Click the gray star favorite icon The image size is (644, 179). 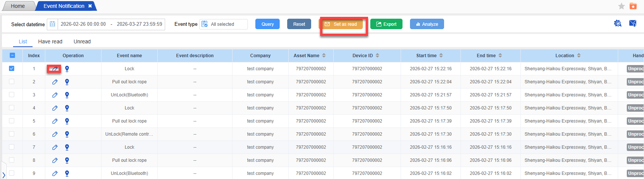622,6
